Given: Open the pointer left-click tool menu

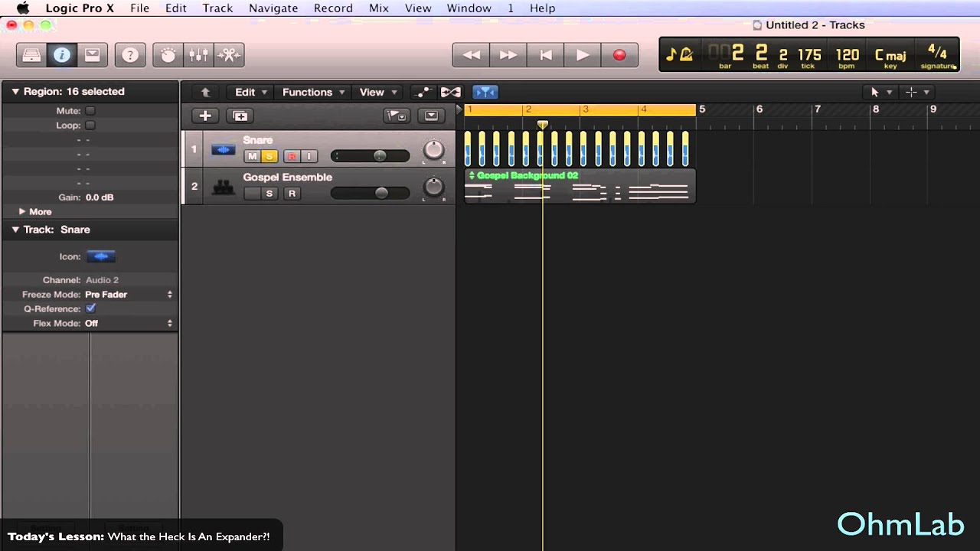Looking at the screenshot, I should tap(880, 92).
